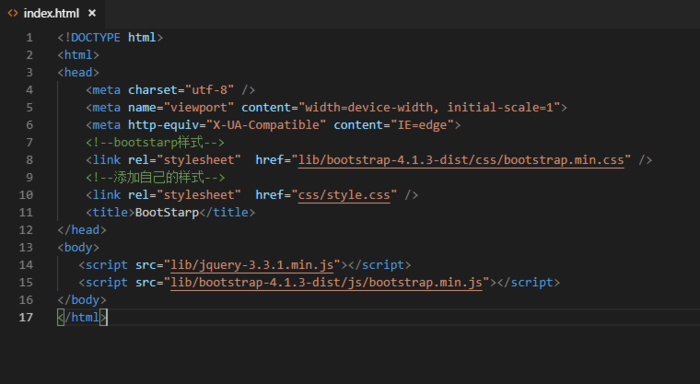Click the HTML file icon in the tab
The height and width of the screenshot is (384, 700).
[x=13, y=13]
